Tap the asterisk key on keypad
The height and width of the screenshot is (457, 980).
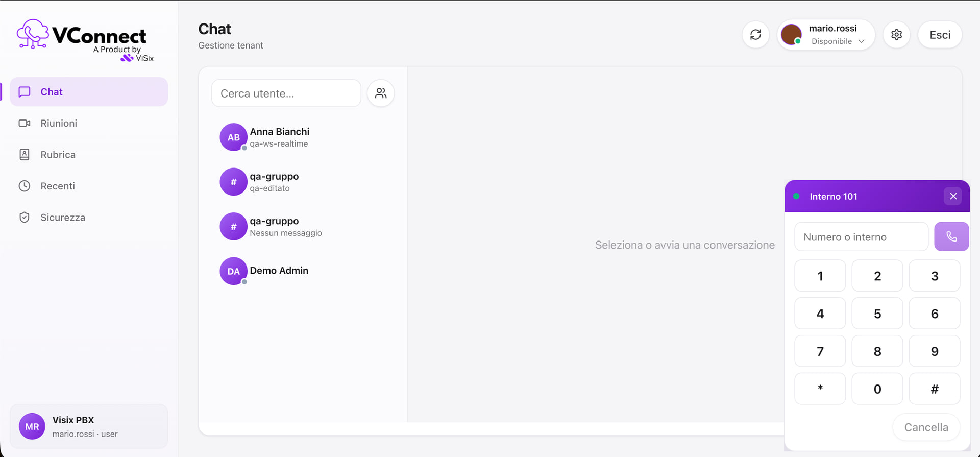point(820,389)
